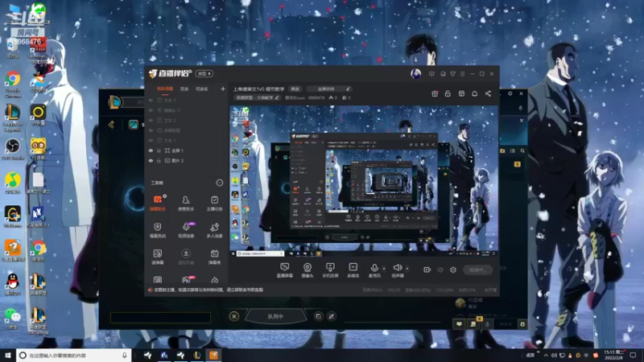Open the greyed download-icon tool
The height and width of the screenshot is (362, 644).
[186, 257]
